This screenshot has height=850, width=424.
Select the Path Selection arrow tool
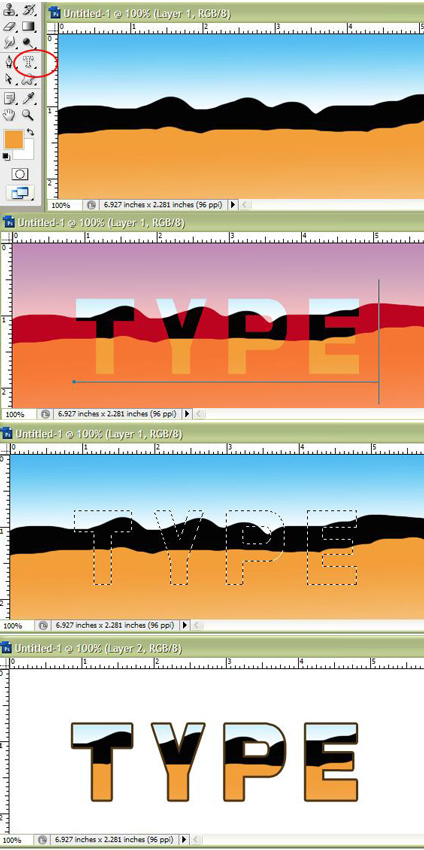point(9,79)
